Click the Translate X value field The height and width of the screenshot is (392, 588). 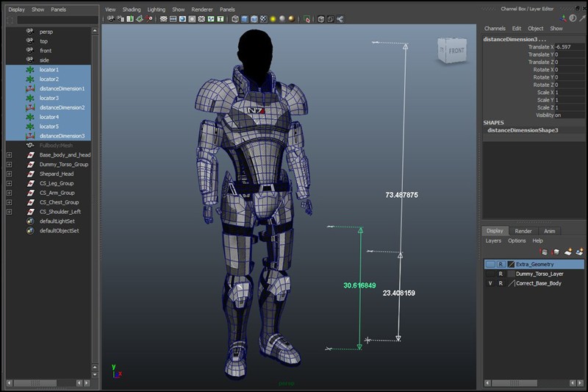[564, 47]
